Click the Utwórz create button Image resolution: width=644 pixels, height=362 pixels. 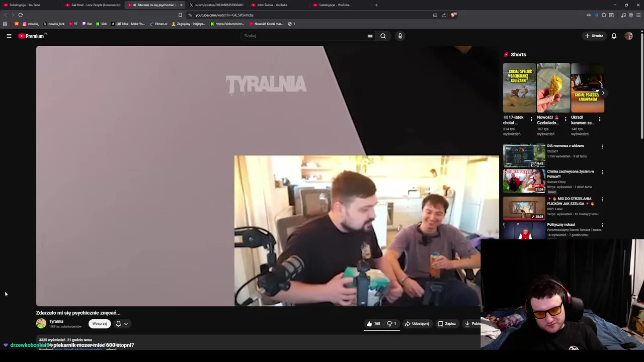tap(594, 36)
